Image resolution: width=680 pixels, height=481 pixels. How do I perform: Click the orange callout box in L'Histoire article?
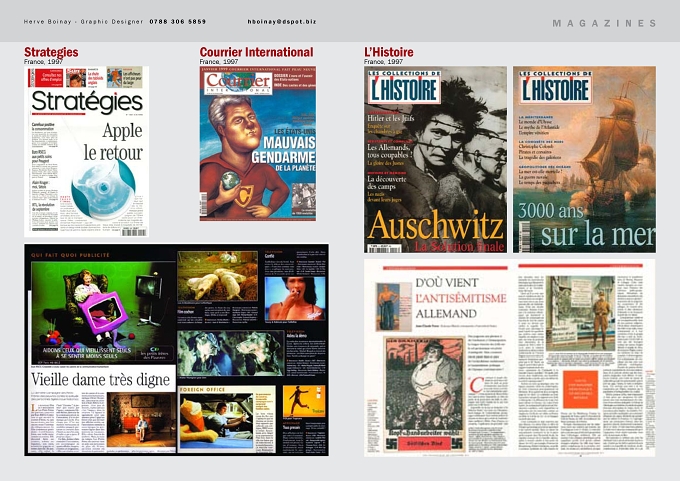click(x=580, y=389)
